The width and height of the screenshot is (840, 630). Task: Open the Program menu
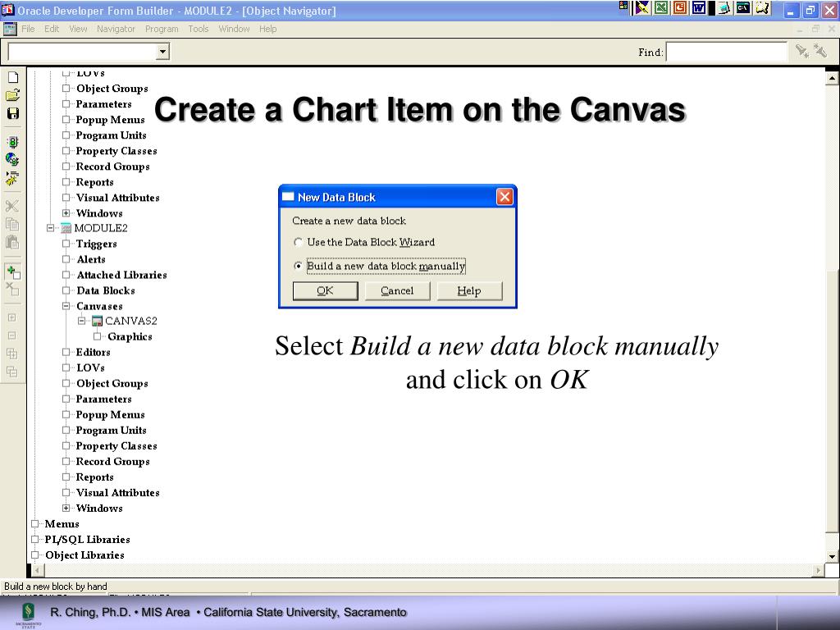tap(162, 29)
